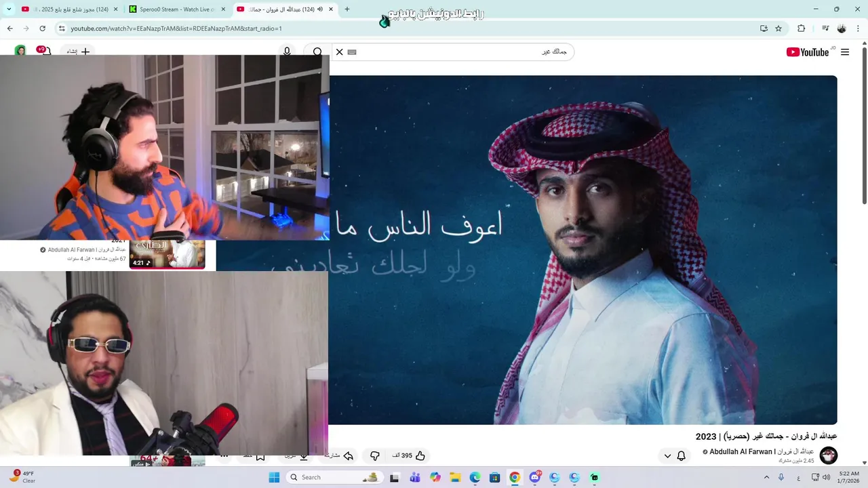Expand subscription options chevron
This screenshot has height=488, width=868.
click(667, 456)
